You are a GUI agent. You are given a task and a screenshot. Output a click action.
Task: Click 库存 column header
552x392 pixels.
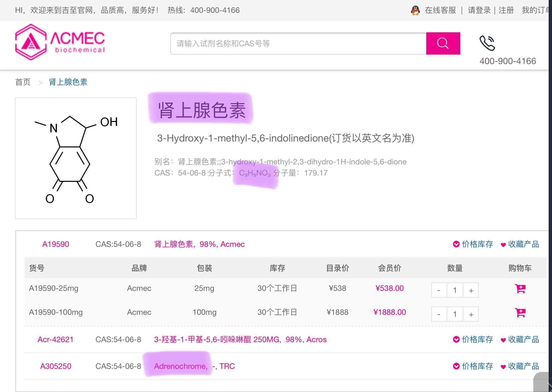point(277,268)
